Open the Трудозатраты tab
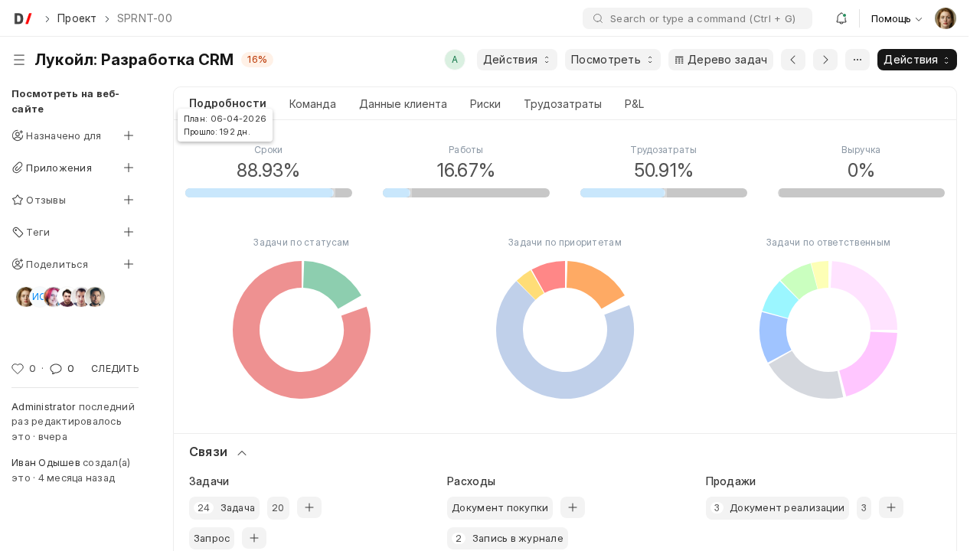Screen dimensions: 980x551 coord(563,104)
